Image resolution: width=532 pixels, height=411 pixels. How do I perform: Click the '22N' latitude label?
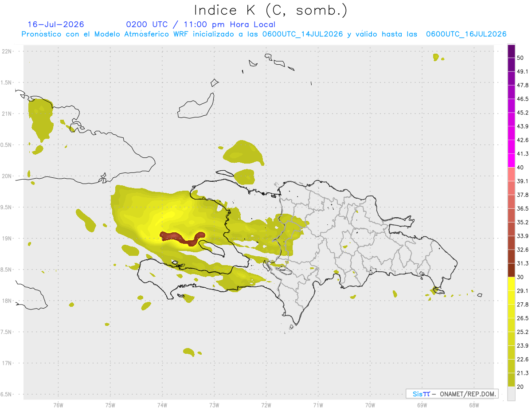(x=7, y=51)
